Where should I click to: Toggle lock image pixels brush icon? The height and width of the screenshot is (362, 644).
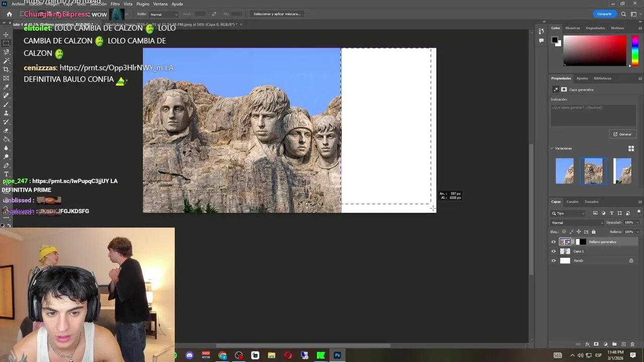(x=571, y=232)
